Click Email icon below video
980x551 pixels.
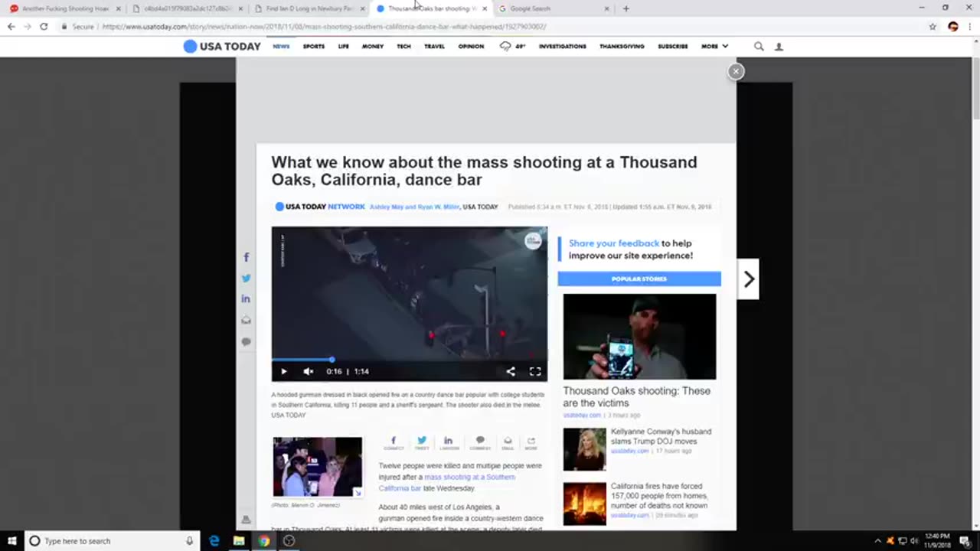[x=508, y=443]
